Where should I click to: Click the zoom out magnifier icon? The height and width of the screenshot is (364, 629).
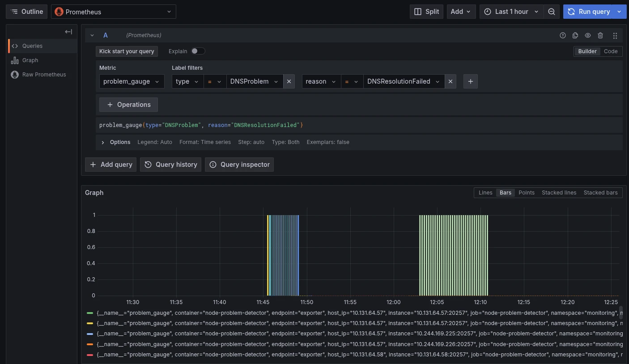552,12
